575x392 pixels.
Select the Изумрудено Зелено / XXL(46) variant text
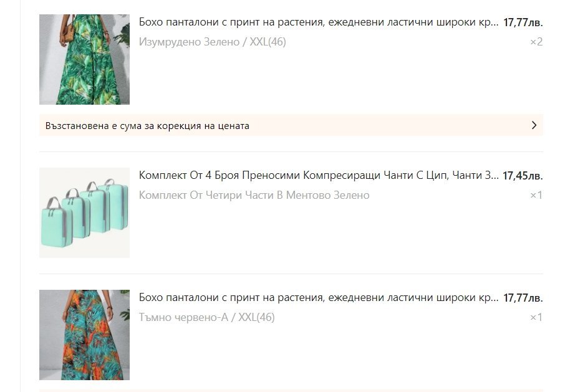pyautogui.click(x=212, y=42)
